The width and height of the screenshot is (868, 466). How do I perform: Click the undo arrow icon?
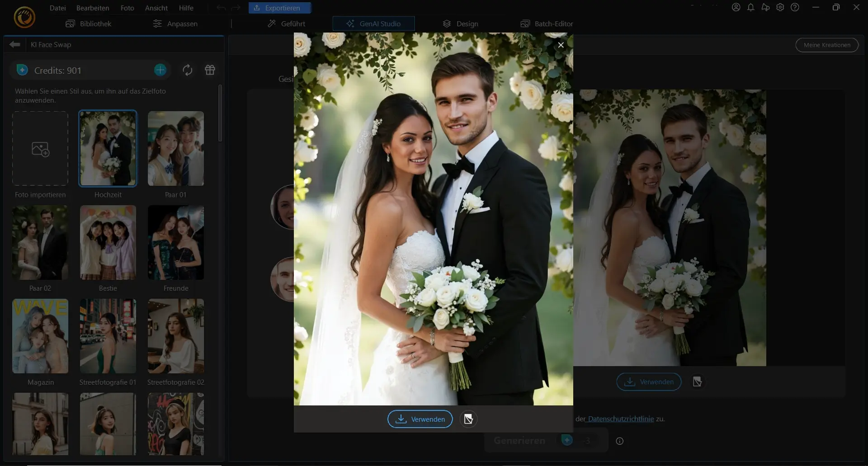click(x=221, y=8)
